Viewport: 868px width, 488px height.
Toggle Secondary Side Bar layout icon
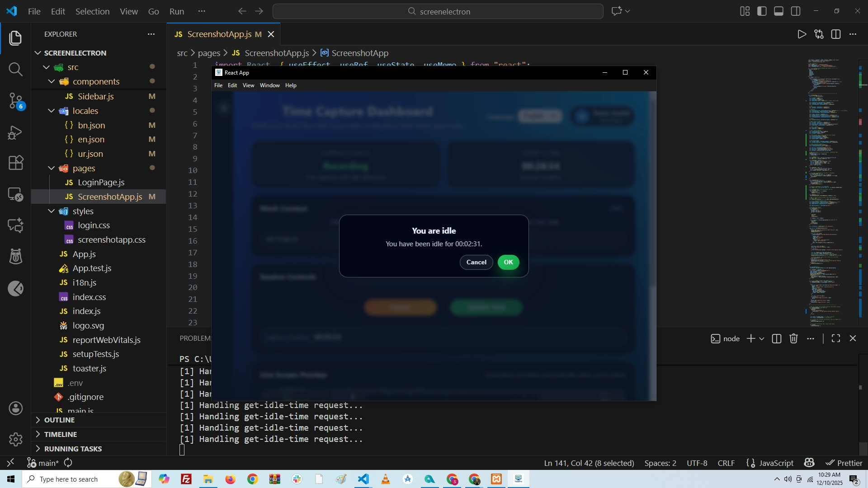click(796, 11)
